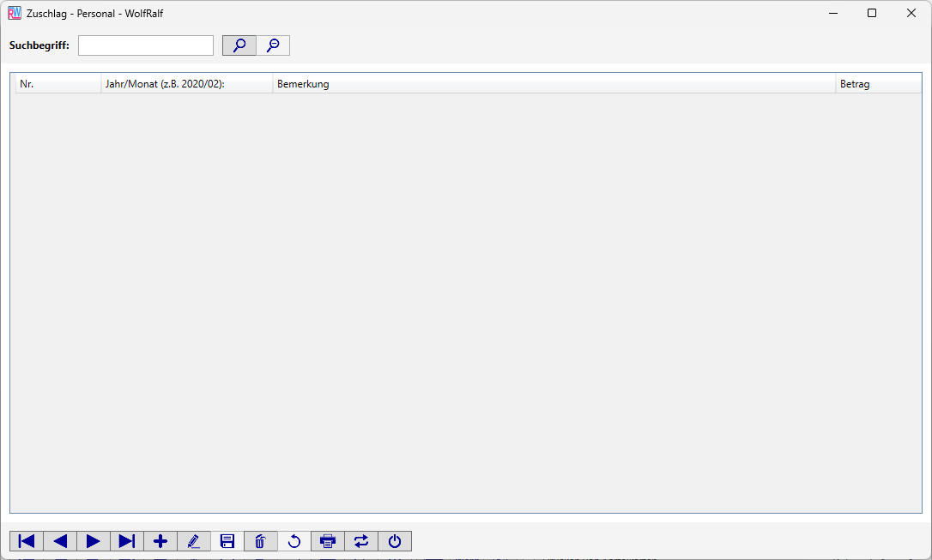Jump to the first record

(x=26, y=541)
